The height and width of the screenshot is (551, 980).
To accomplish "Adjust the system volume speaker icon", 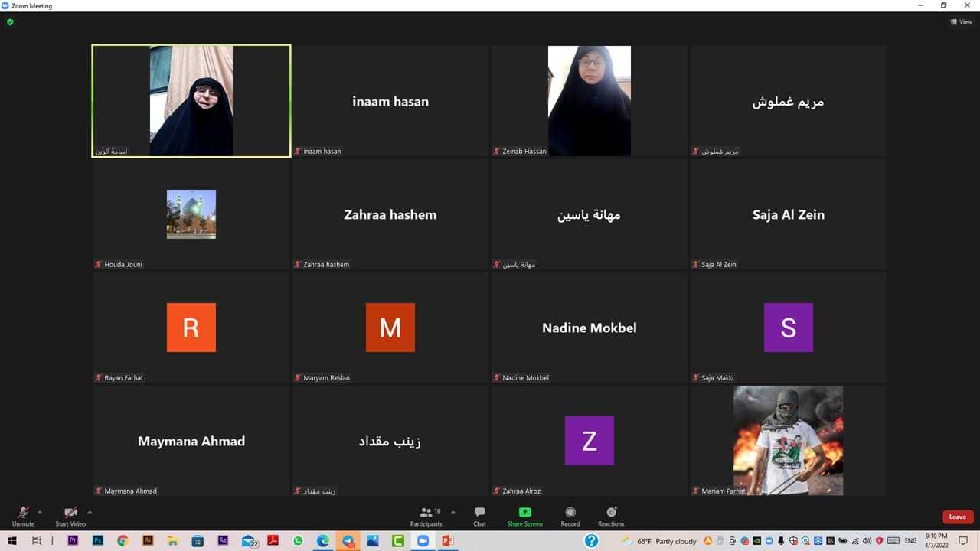I will [x=867, y=541].
